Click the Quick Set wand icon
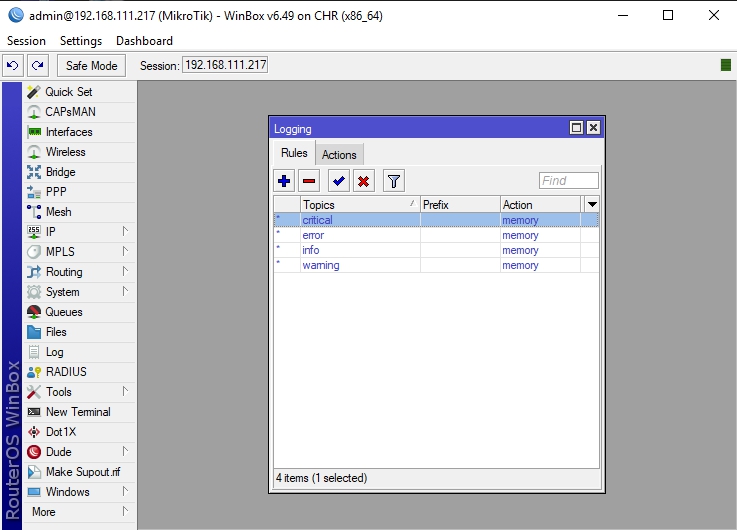The width and height of the screenshot is (737, 530). (x=34, y=92)
